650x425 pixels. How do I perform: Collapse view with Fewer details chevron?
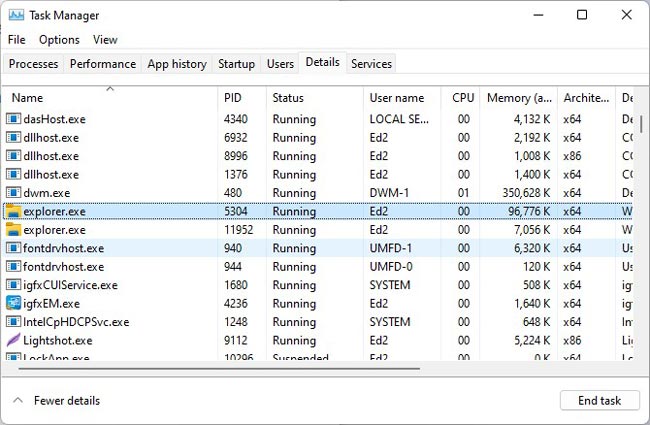18,400
